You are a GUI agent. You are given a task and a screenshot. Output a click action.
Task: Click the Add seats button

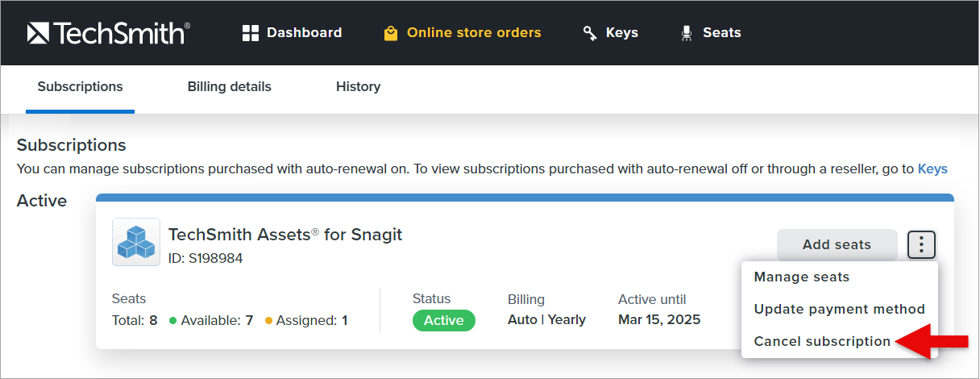pyautogui.click(x=837, y=245)
